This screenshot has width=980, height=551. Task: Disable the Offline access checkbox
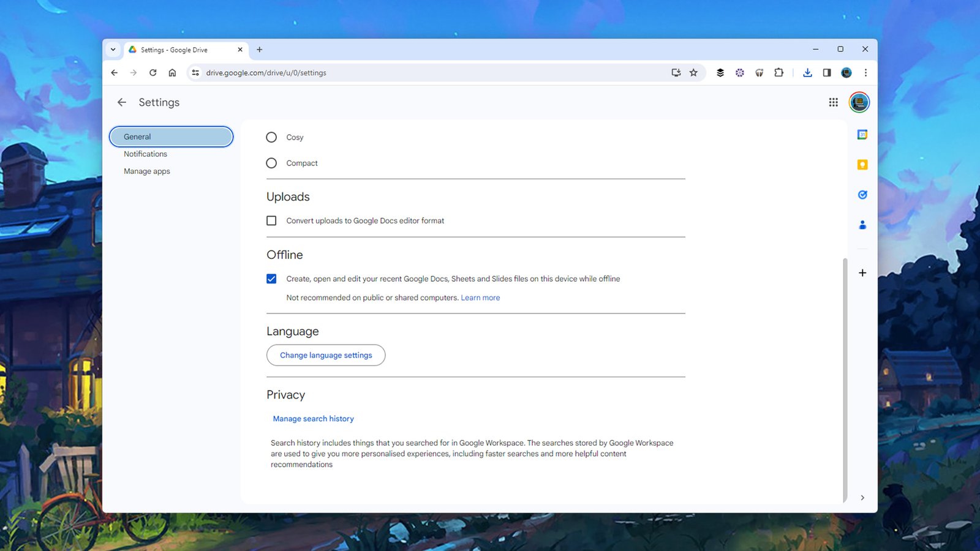click(x=271, y=279)
